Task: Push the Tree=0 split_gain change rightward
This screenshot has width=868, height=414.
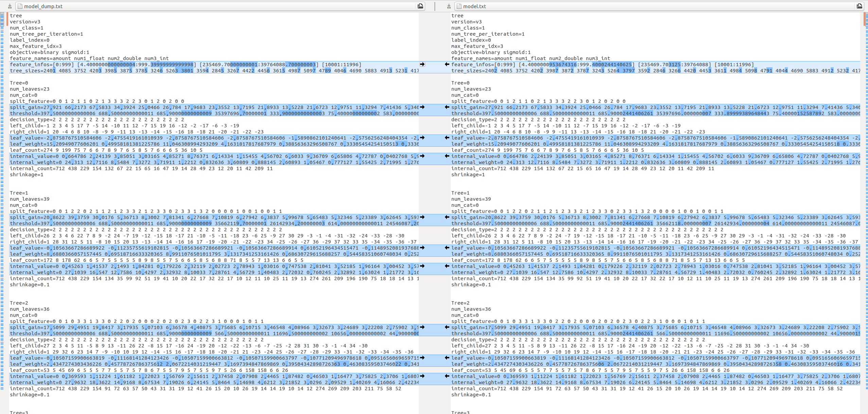Action: 422,107
